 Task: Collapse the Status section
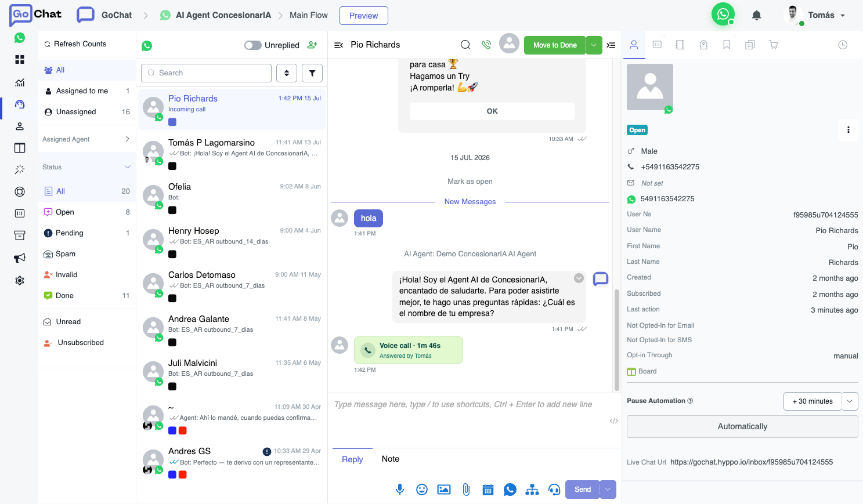click(x=86, y=167)
